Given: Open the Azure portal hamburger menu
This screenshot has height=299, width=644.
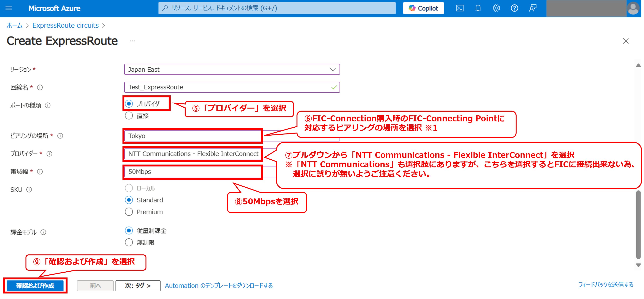Looking at the screenshot, I should click(9, 8).
